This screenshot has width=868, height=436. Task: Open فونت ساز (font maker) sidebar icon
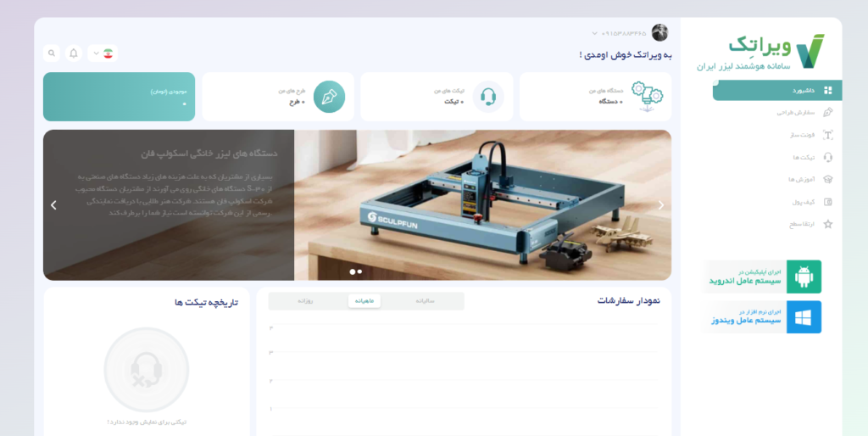(x=827, y=135)
